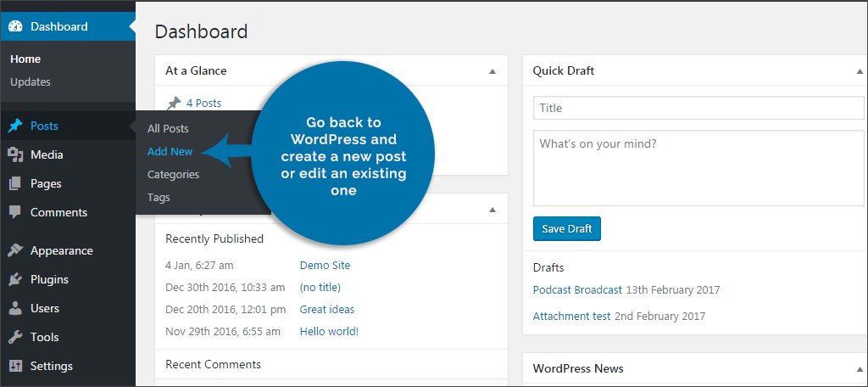This screenshot has height=387, width=868.
Task: Click the Users person icon
Action: click(x=15, y=308)
